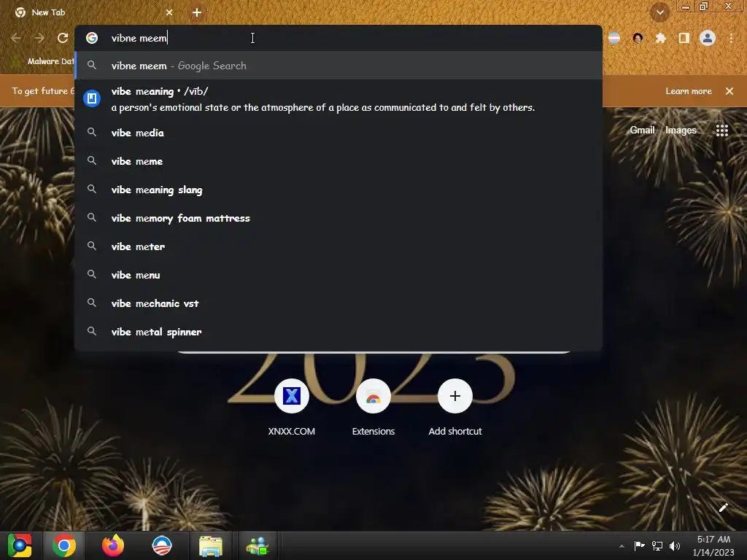Open the Chrome three-dot menu

[731, 38]
